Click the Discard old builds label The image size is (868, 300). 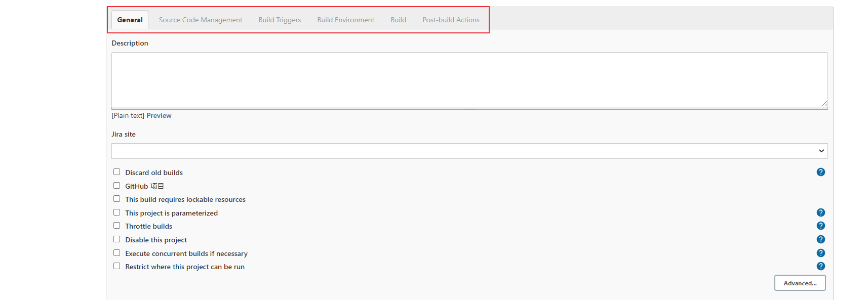point(154,173)
